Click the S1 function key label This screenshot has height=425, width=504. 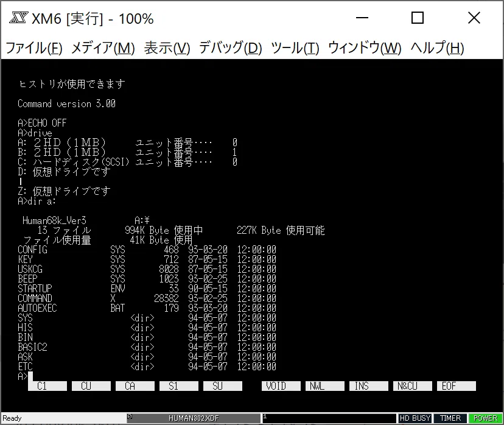click(179, 386)
